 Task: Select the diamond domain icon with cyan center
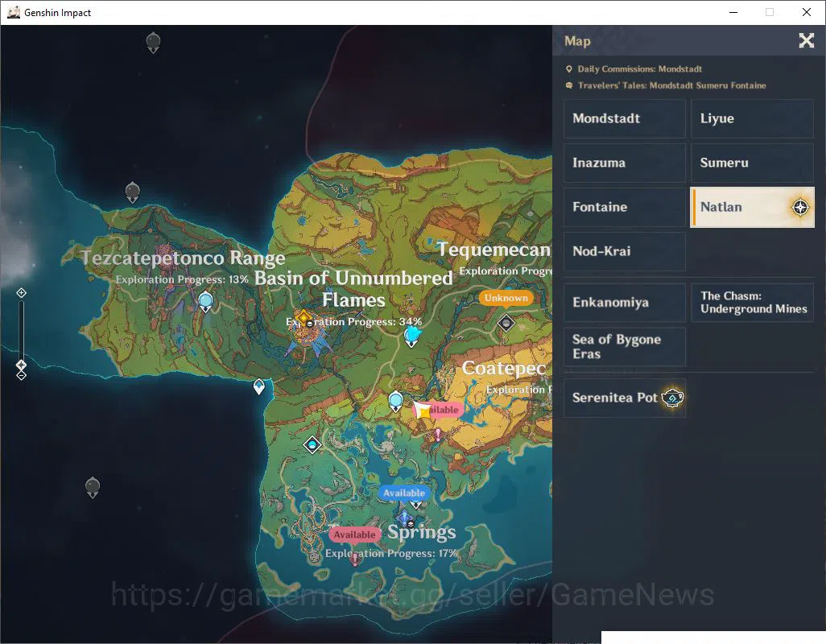[x=312, y=445]
